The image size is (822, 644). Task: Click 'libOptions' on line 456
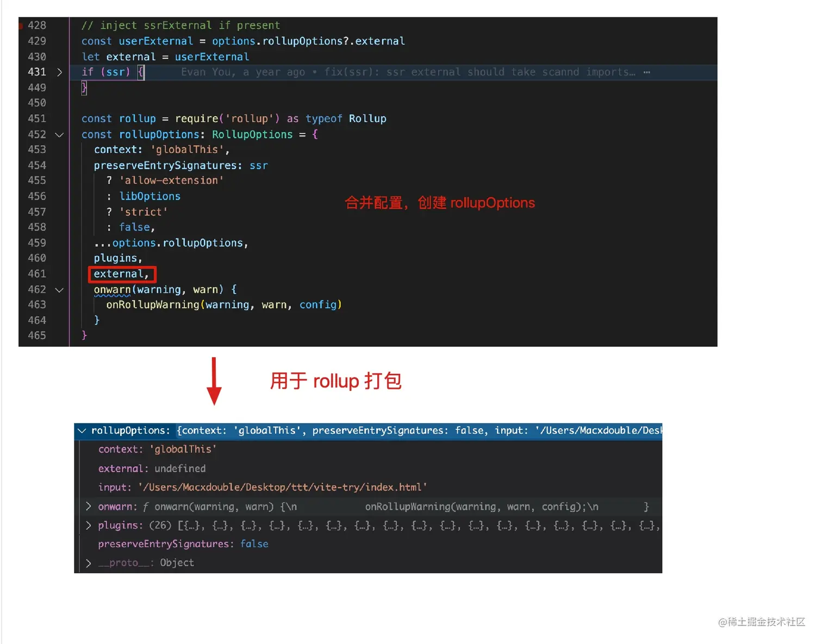(x=150, y=196)
